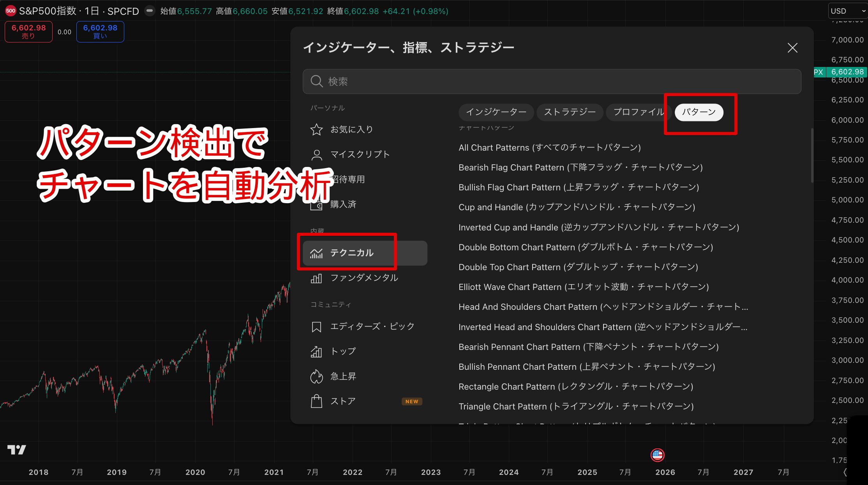Choose Double Top Chart Pattern
The image size is (868, 485).
click(x=578, y=267)
